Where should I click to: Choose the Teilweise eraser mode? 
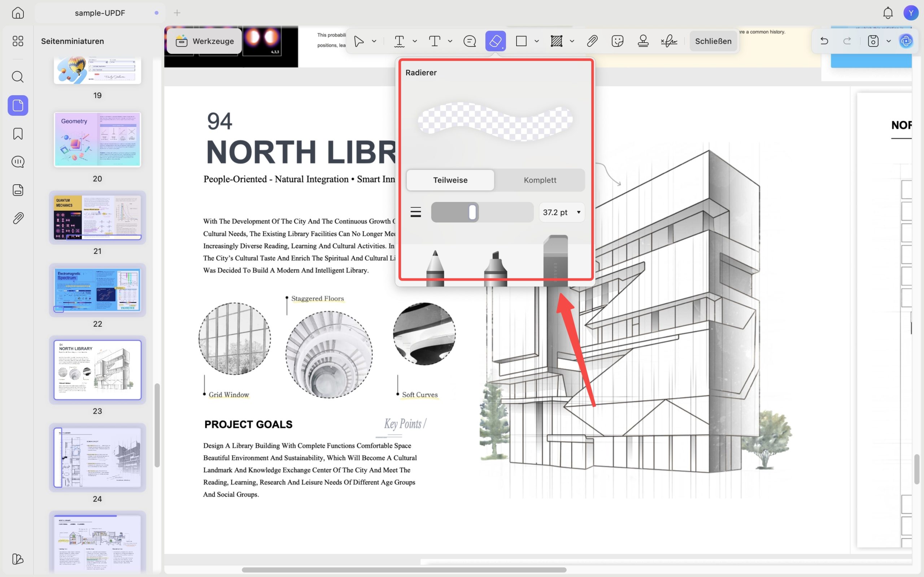[450, 180]
